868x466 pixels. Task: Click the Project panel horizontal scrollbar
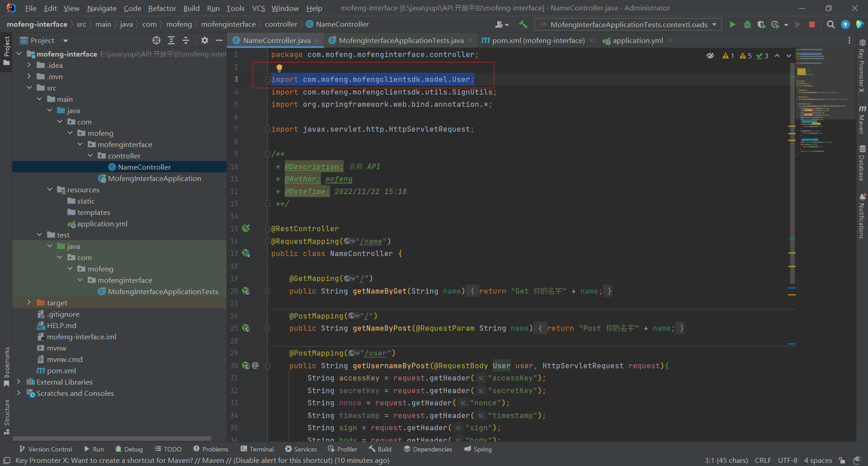112,438
